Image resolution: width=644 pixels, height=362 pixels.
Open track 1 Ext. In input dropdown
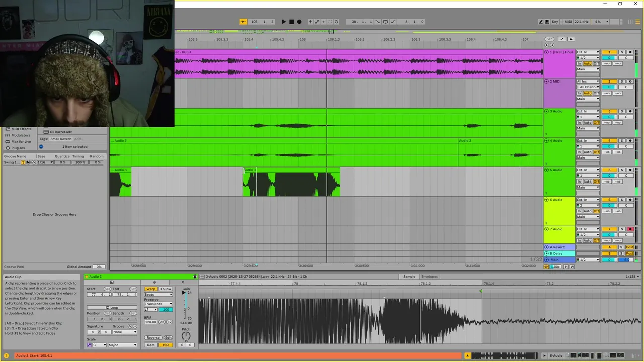588,52
